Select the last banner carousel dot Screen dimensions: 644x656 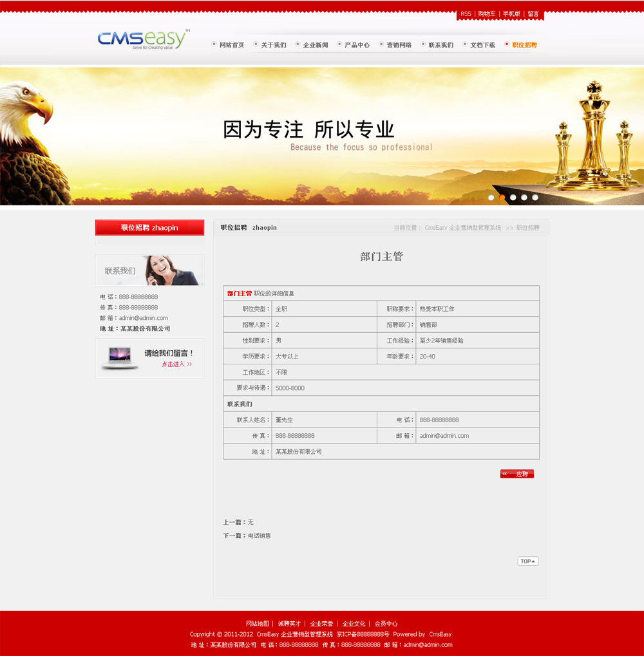[x=535, y=198]
